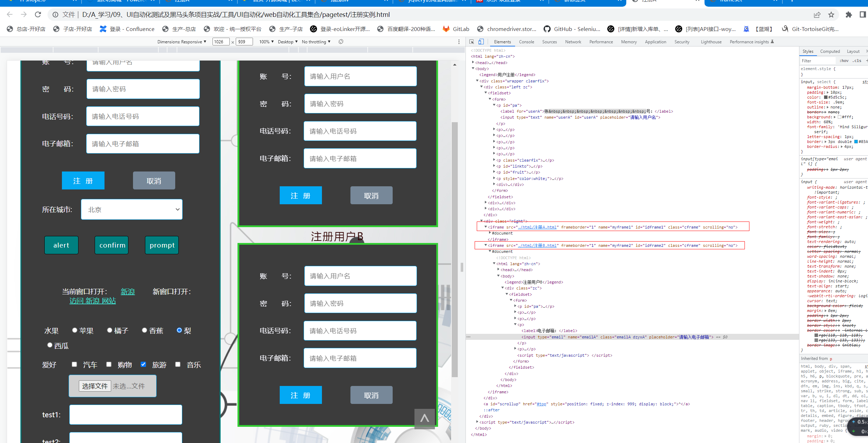Open the No throttling dropdown

click(316, 42)
